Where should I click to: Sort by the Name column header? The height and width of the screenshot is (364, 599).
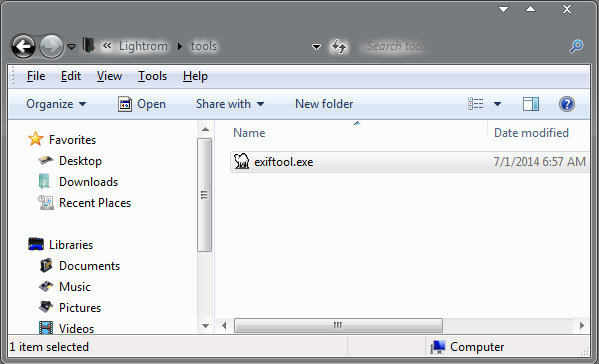pyautogui.click(x=249, y=133)
